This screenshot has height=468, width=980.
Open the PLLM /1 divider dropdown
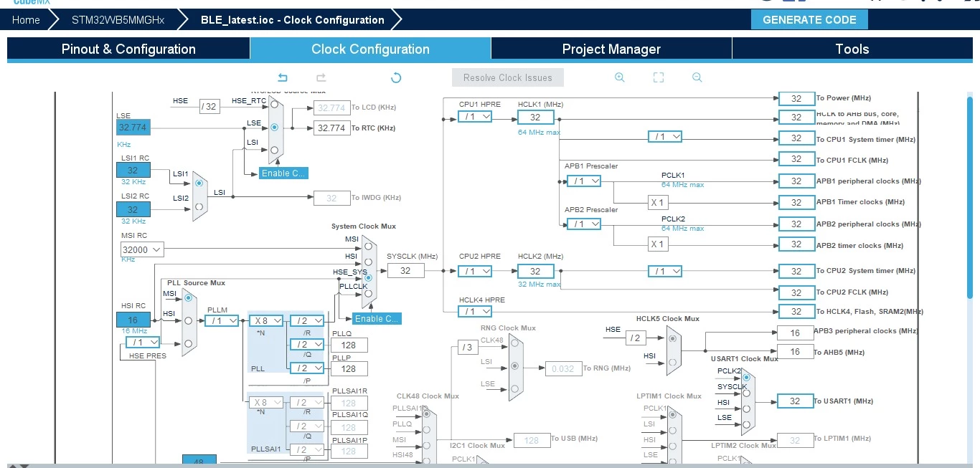click(x=222, y=320)
